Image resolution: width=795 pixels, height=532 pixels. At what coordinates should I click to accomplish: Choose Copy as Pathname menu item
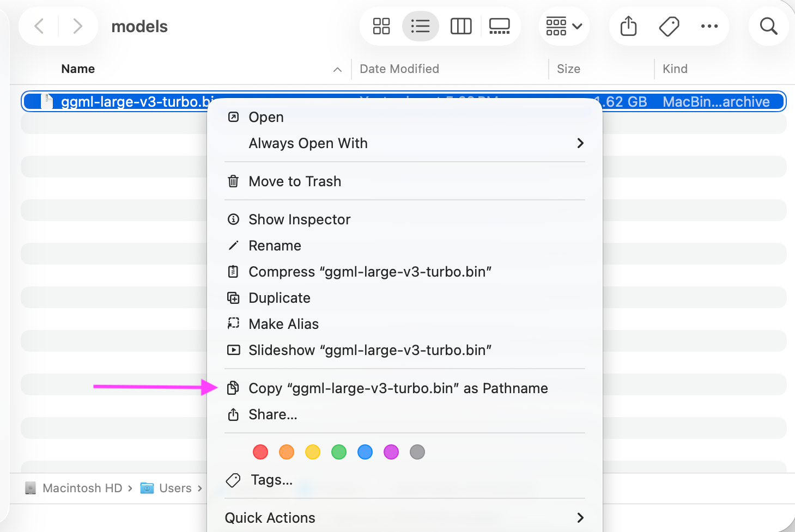398,388
